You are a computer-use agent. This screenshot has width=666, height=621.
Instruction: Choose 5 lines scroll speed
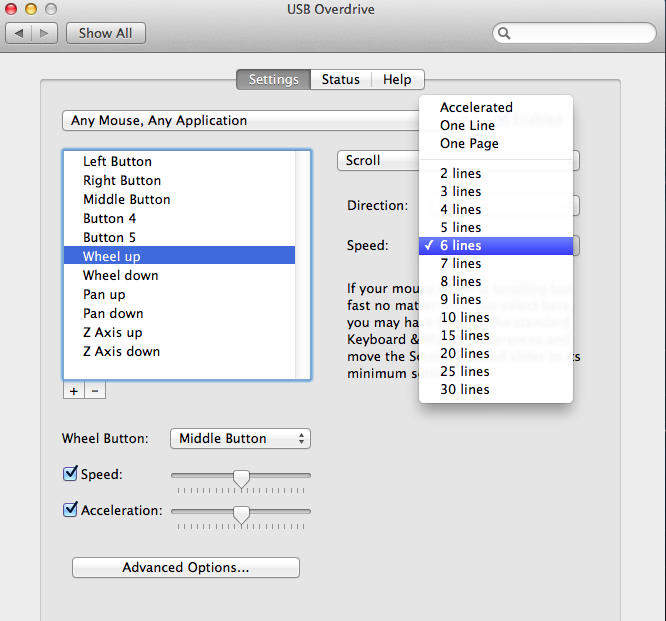496,227
